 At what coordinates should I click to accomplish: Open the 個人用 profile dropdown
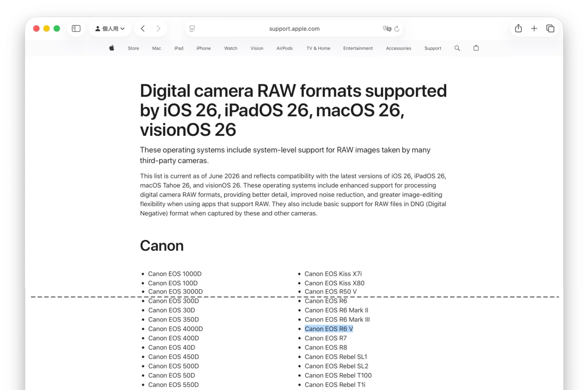110,28
